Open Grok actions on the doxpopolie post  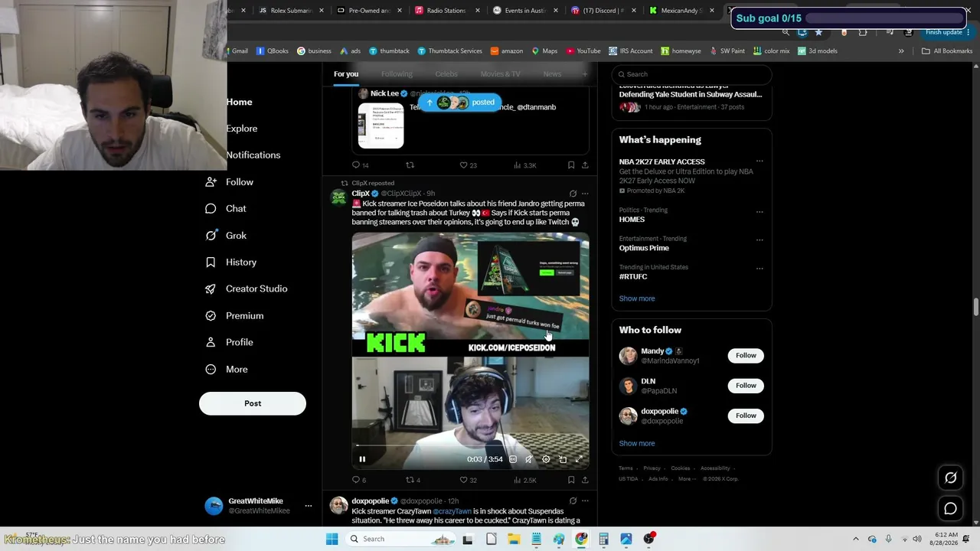[x=573, y=501]
